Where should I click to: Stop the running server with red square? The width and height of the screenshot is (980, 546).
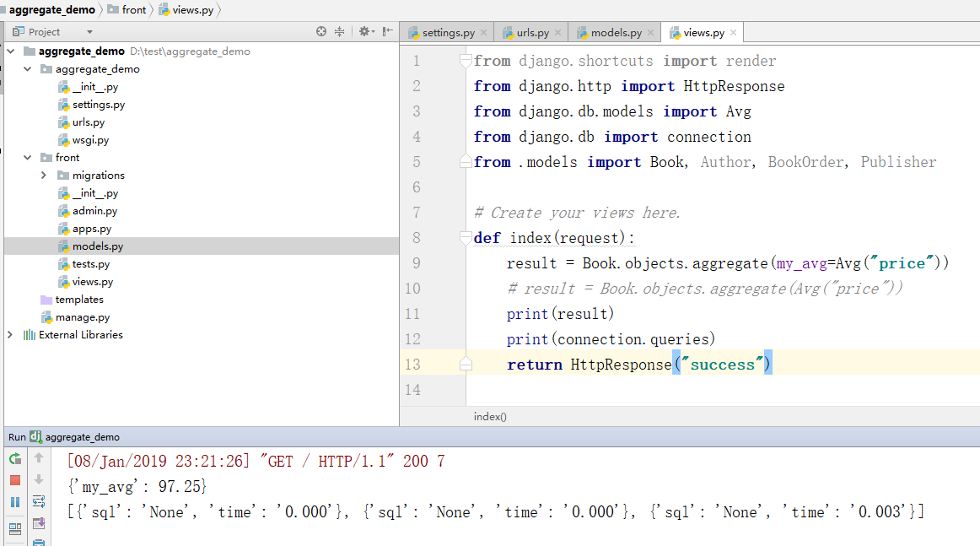(15, 480)
